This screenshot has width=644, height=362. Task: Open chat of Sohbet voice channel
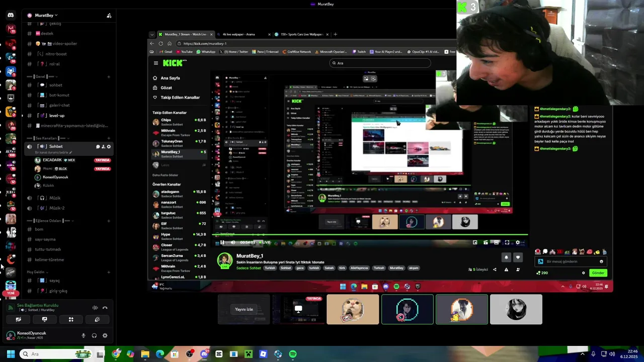pyautogui.click(x=98, y=146)
